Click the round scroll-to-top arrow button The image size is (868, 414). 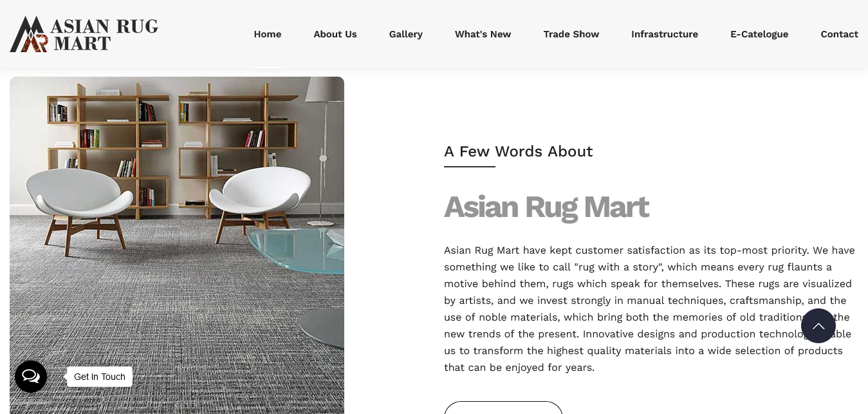point(818,326)
